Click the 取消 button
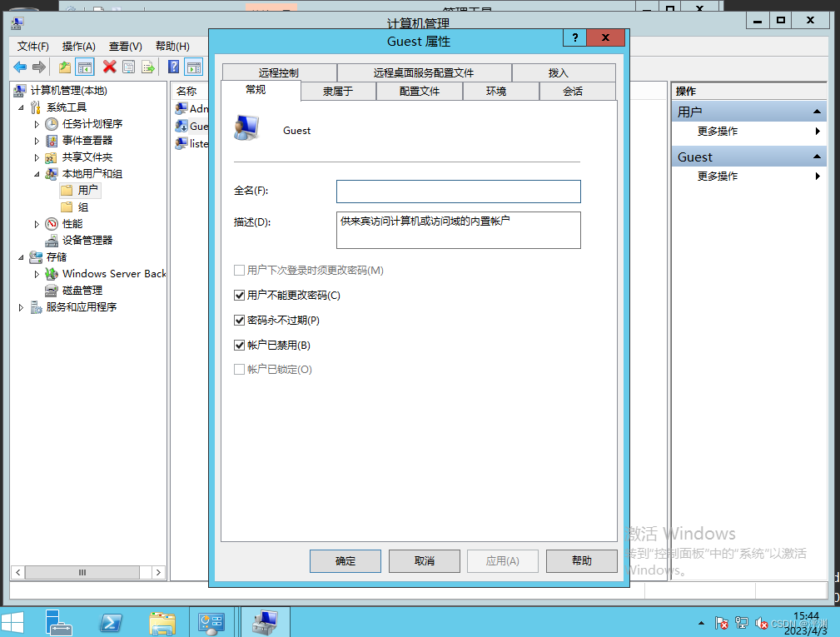Screen dimensions: 840x637 click(x=425, y=561)
